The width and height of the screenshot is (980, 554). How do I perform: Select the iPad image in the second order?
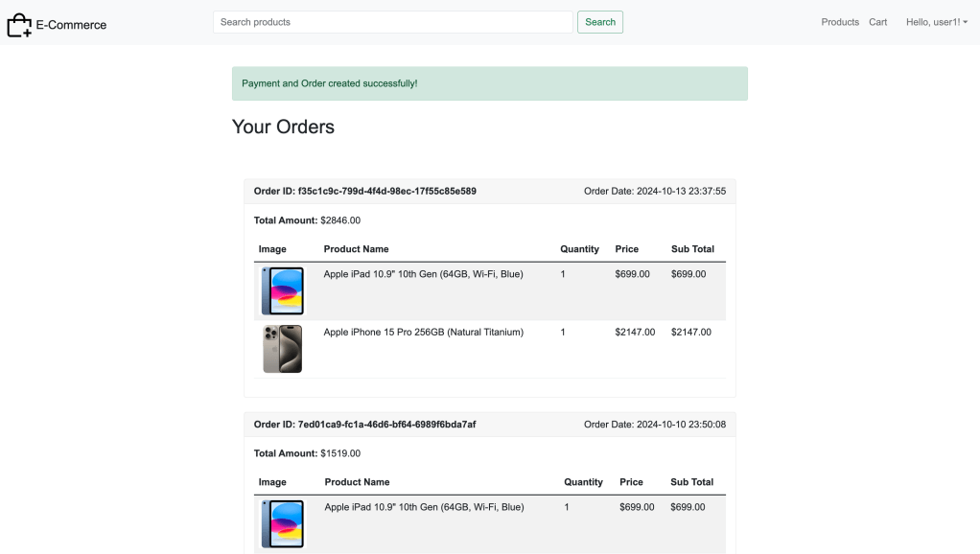coord(282,523)
